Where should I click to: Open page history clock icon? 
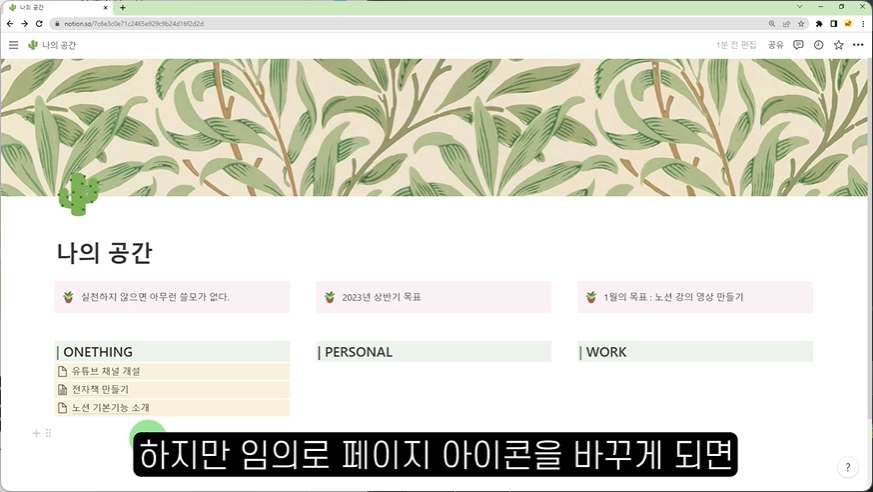coord(818,45)
